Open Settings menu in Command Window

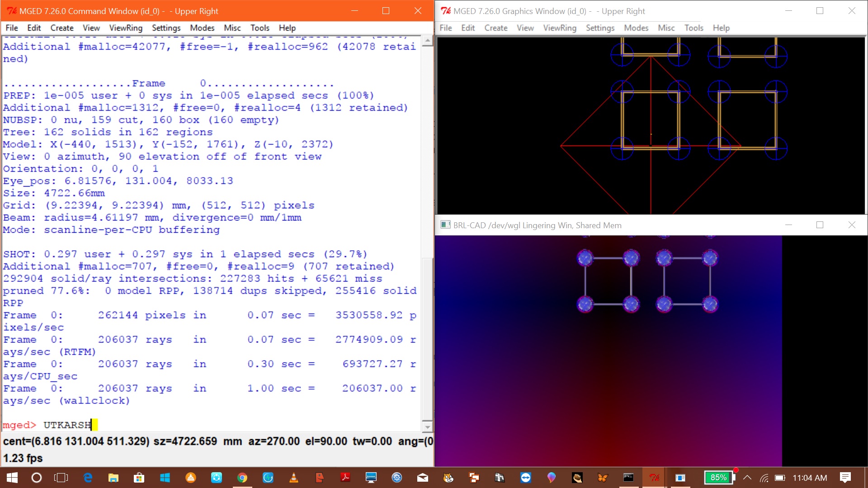[x=166, y=28]
